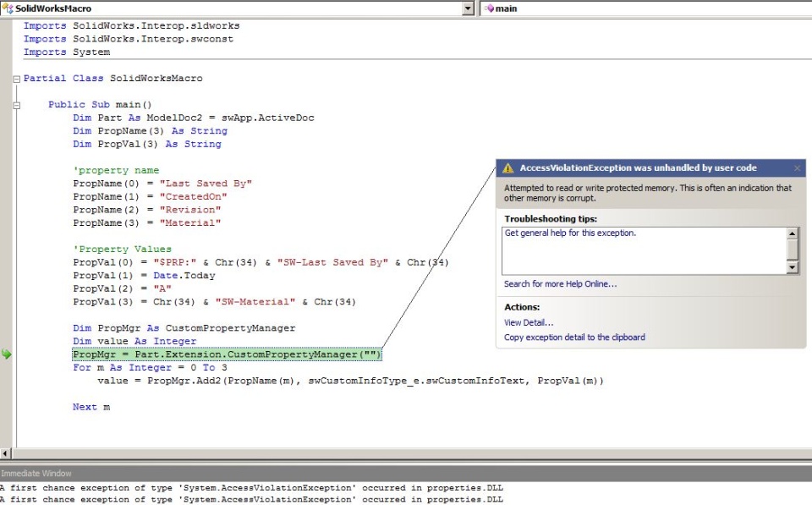Close the AccessViolationException popup

click(797, 167)
